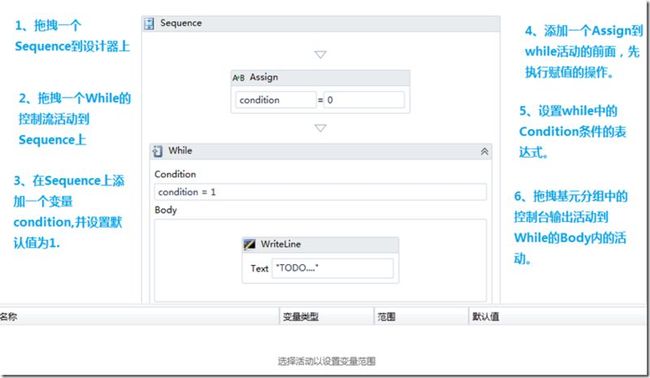Click the WriteLine Text field "TODO...."
Image resolution: width=650 pixels, height=378 pixels.
point(332,268)
